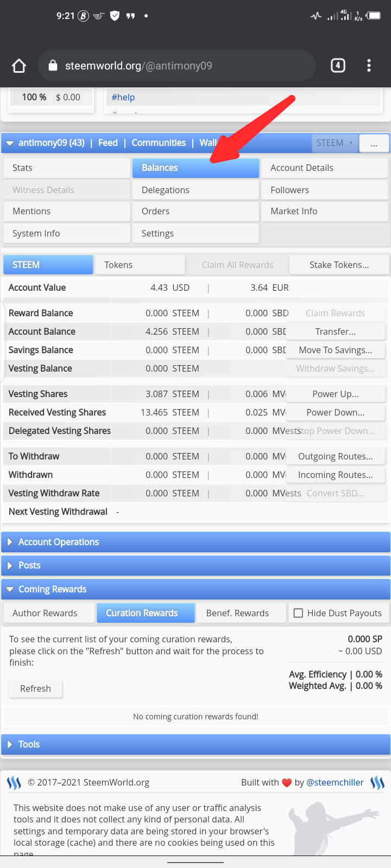Click the Received Vesting Shares 13.465 STEEM value

(170, 412)
